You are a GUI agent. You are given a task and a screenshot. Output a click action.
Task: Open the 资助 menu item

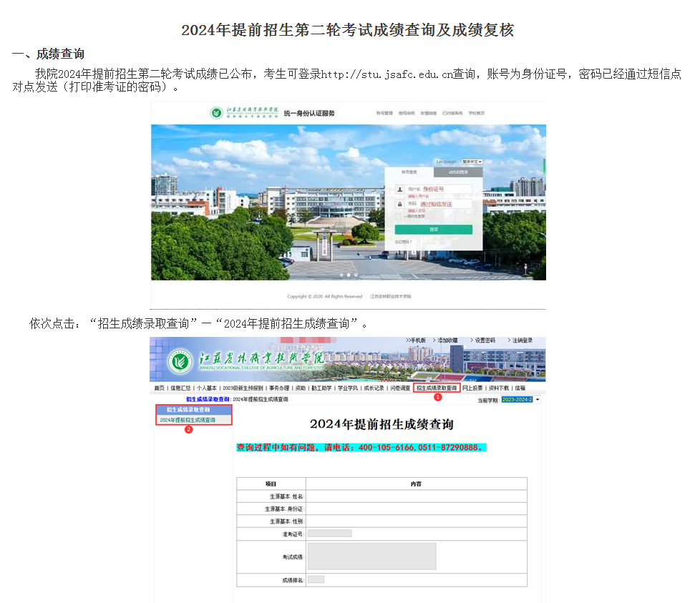coord(301,388)
